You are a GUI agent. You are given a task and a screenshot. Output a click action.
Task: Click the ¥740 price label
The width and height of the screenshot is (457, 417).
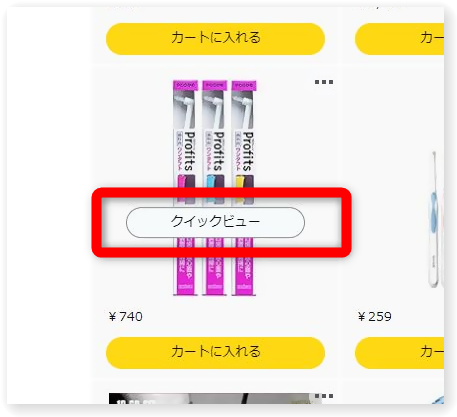coord(126,316)
